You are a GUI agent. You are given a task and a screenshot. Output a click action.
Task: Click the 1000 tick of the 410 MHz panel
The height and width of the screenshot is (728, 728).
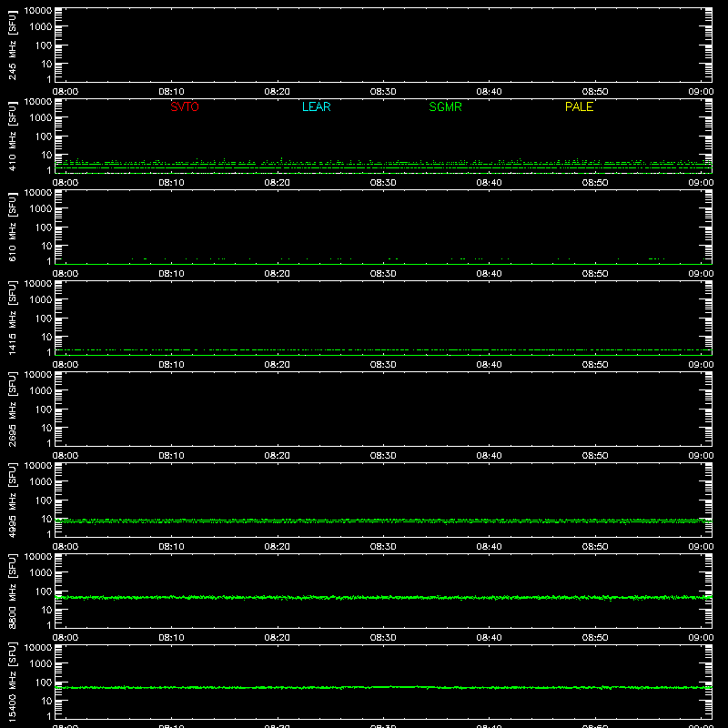point(41,118)
